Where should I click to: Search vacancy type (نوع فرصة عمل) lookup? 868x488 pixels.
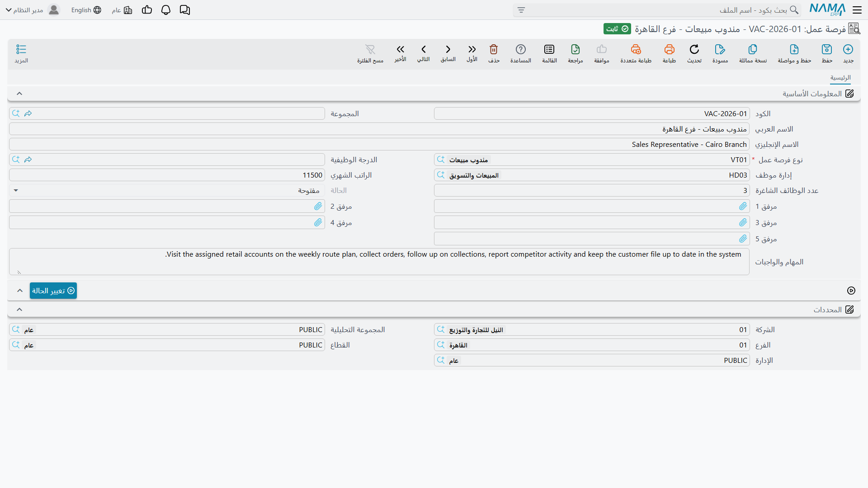point(441,160)
